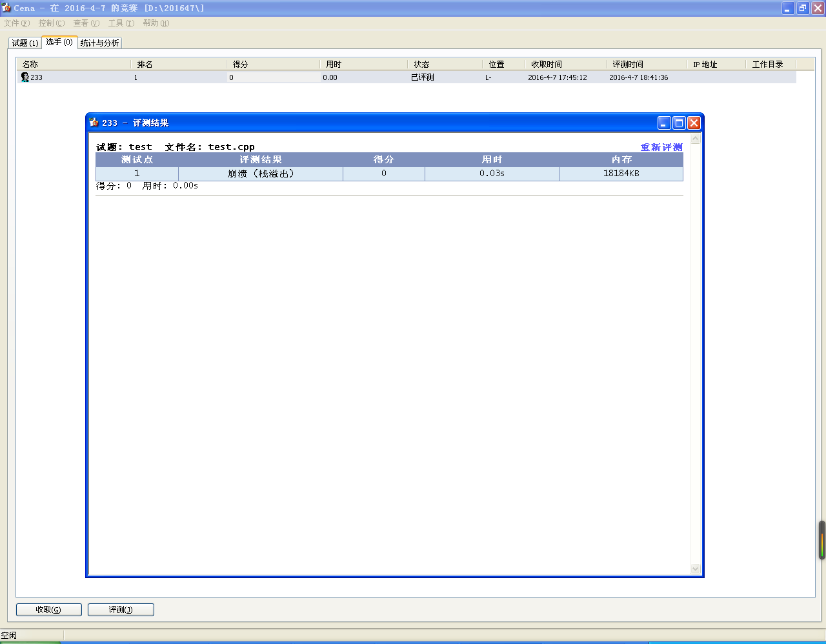The width and height of the screenshot is (826, 644).
Task: Sort by the 名称 column header
Action: pos(74,65)
